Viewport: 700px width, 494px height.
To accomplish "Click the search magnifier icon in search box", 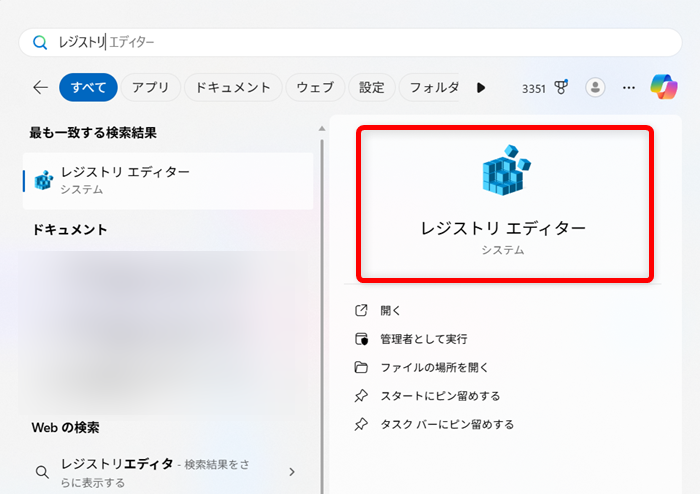I will (x=40, y=42).
